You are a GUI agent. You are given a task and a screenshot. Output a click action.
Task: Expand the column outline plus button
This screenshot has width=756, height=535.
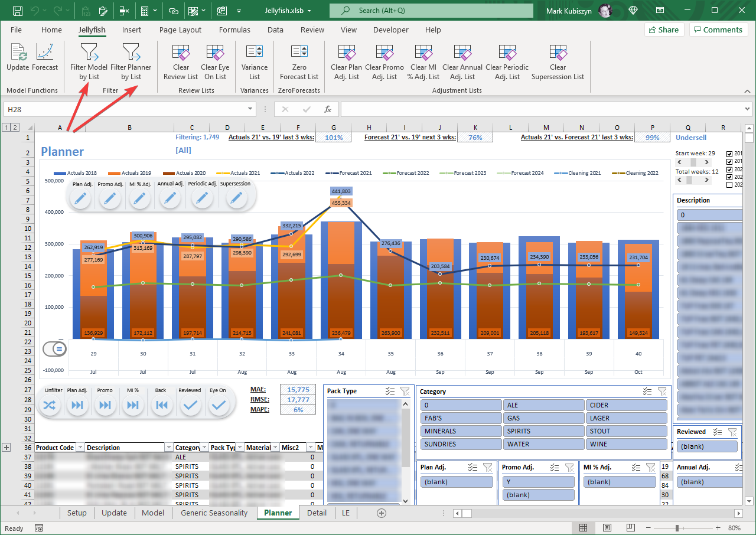coord(6,448)
